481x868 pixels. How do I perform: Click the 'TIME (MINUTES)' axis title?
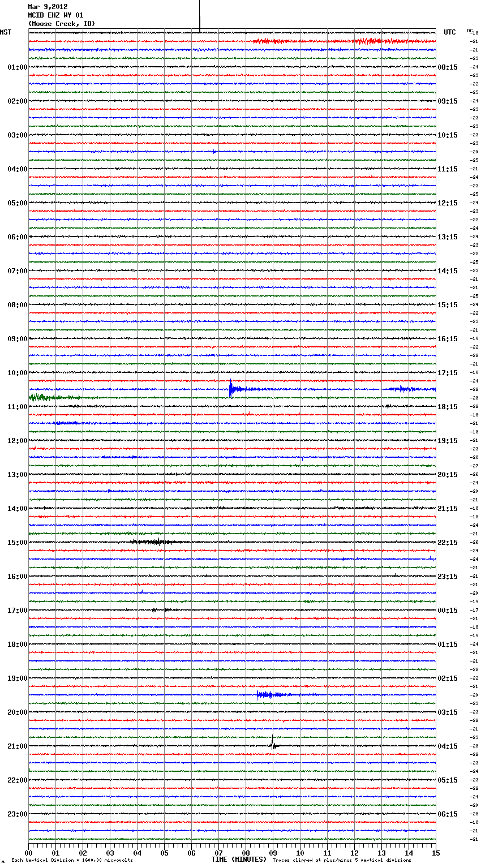pos(239,860)
